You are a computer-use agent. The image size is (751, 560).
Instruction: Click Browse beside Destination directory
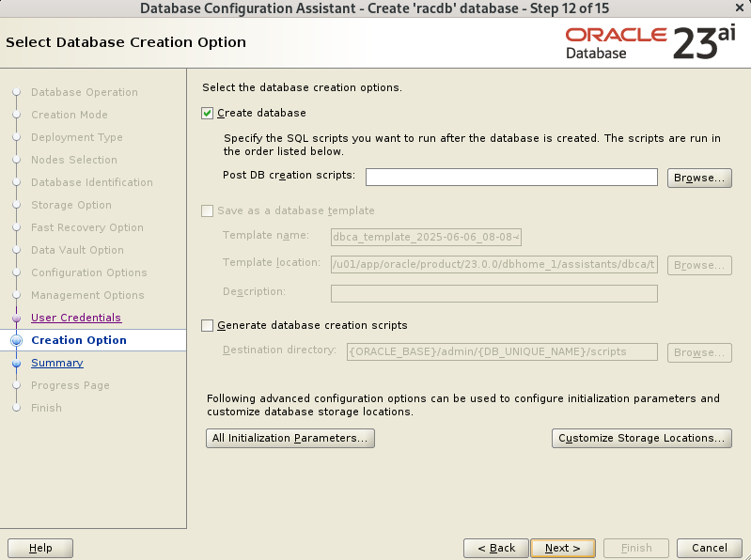(699, 352)
